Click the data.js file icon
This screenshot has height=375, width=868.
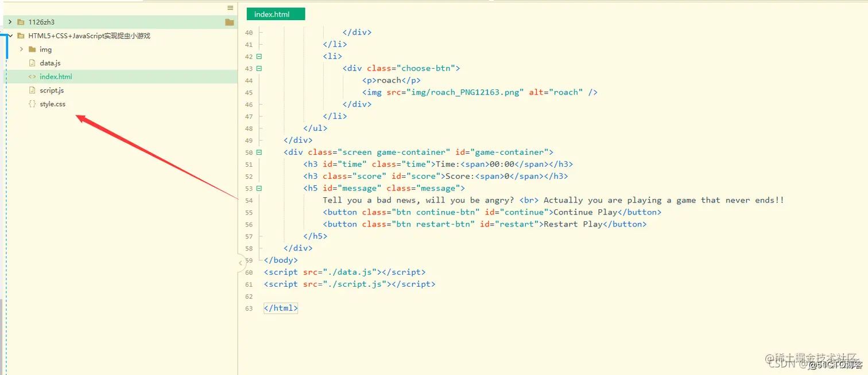(33, 63)
